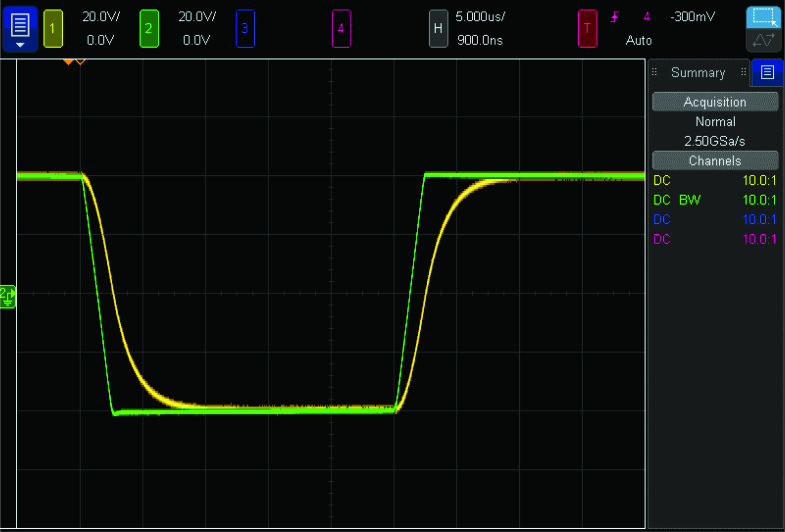This screenshot has width=785, height=532.
Task: Open the horizontal H timebase settings
Action: (438, 29)
